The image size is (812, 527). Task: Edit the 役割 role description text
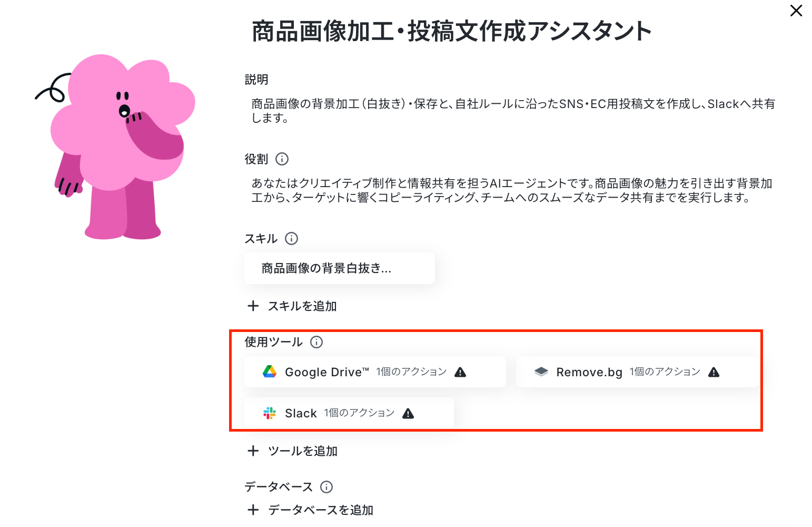coord(512,190)
